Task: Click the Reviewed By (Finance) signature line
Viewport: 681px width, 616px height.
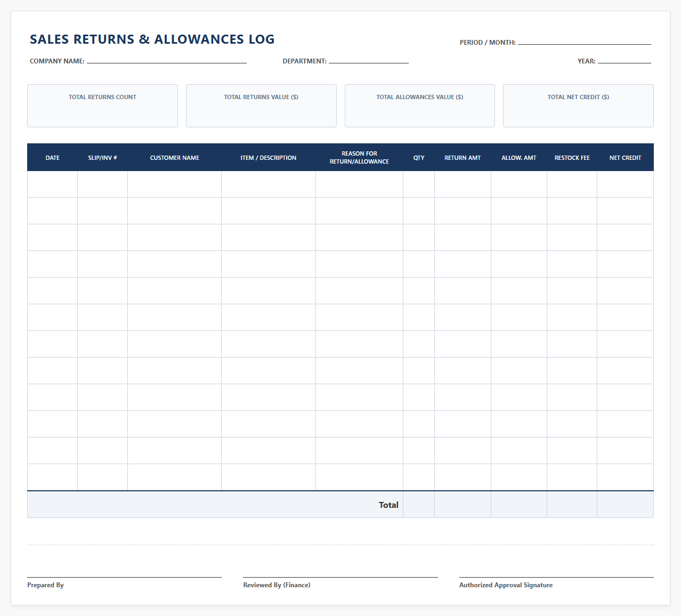Action: tap(340, 577)
